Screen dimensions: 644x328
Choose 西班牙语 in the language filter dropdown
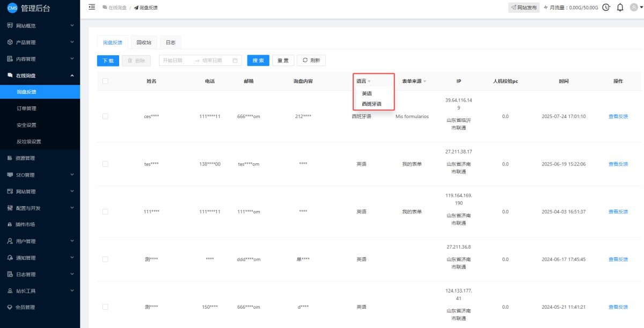[371, 104]
